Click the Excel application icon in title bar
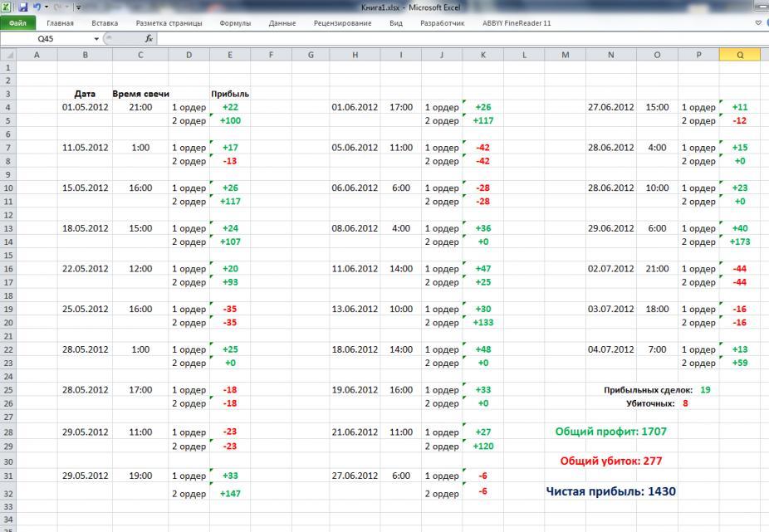This screenshot has height=532, width=769. pos(7,7)
